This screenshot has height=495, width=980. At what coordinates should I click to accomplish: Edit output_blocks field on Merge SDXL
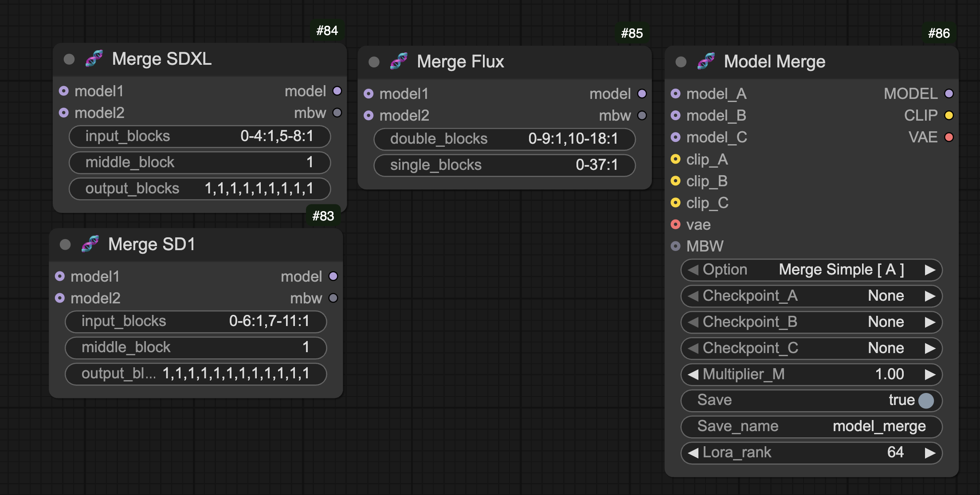[x=200, y=189]
